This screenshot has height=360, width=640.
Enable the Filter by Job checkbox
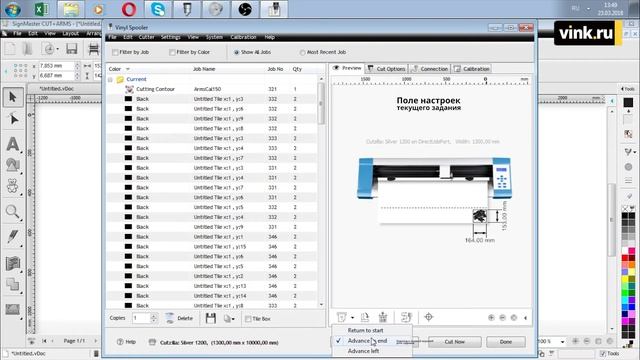[116, 52]
